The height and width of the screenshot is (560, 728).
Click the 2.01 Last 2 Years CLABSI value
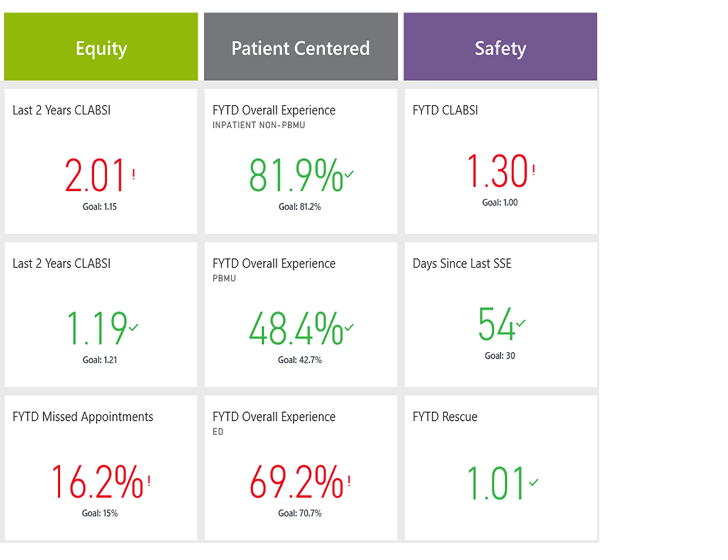click(95, 176)
